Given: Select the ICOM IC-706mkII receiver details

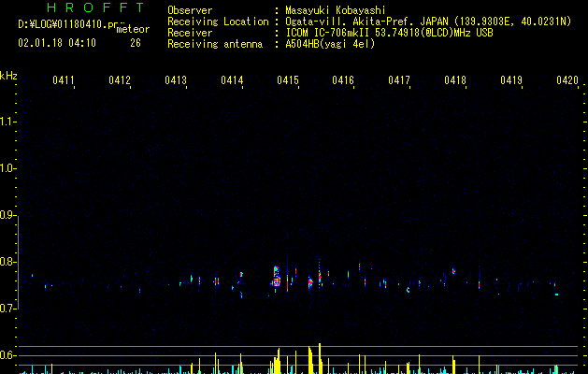Looking at the screenshot, I should [x=389, y=33].
